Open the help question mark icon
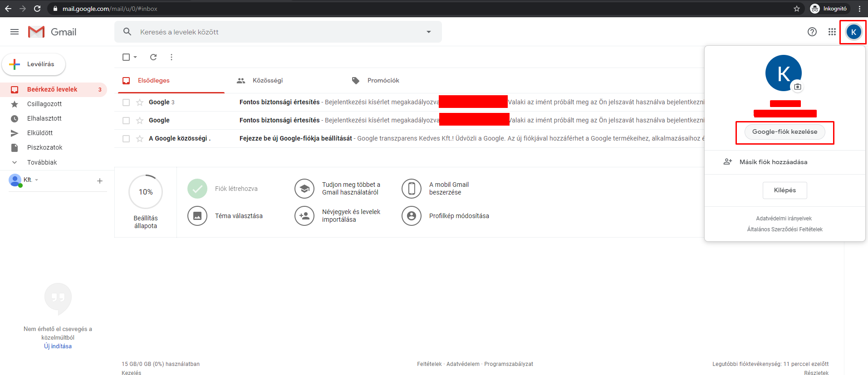The width and height of the screenshot is (868, 375). click(x=812, y=32)
